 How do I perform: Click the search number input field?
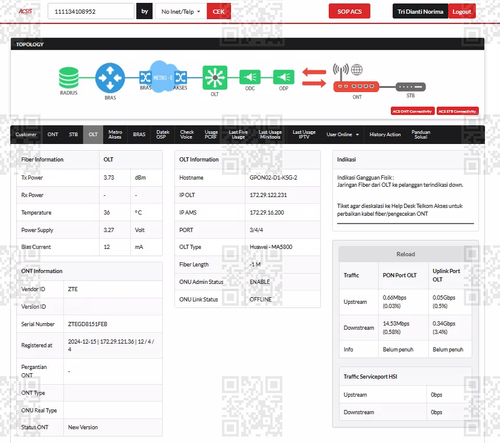pos(91,11)
